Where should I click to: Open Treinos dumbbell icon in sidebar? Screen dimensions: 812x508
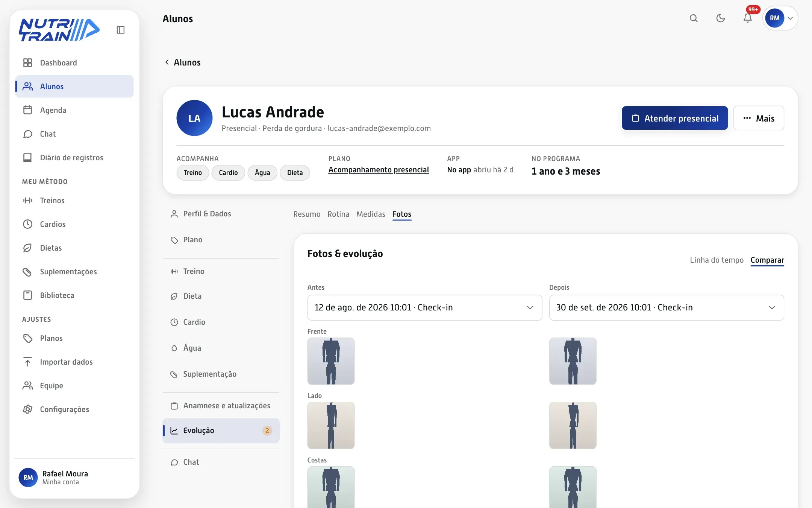coord(27,200)
